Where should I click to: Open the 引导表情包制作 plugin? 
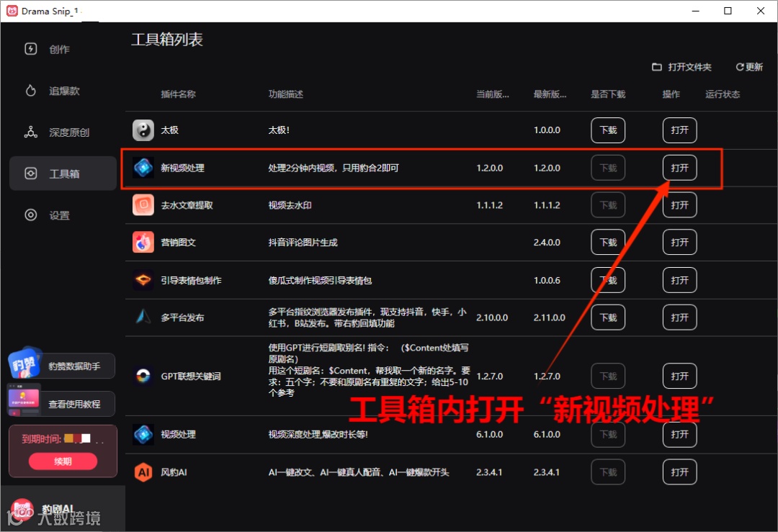680,280
